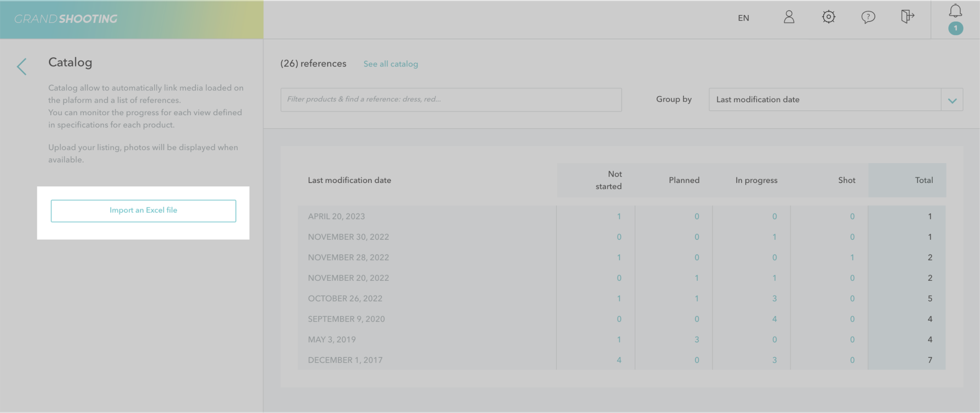Open the OCTOBER 26, 2022 row
The height and width of the screenshot is (413, 980).
pyautogui.click(x=622, y=299)
